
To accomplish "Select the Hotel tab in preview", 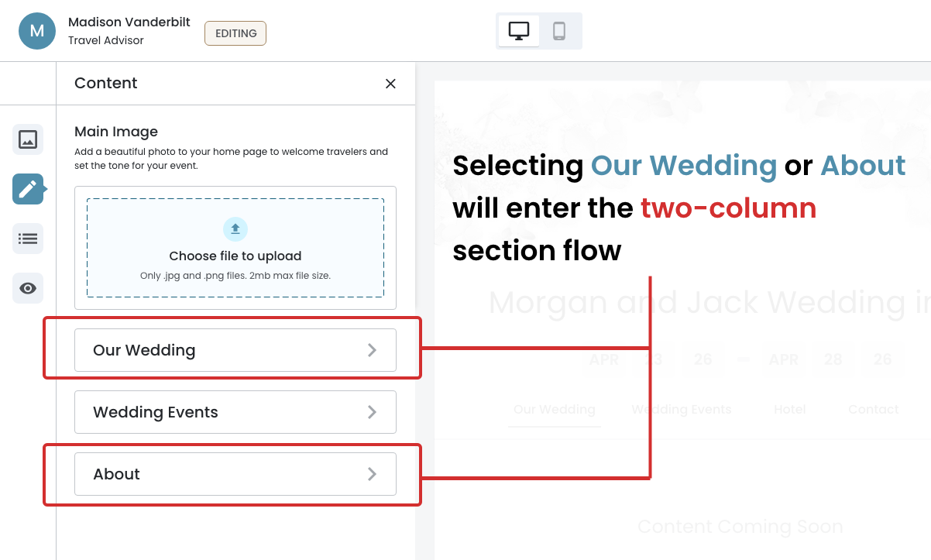I will 790,409.
